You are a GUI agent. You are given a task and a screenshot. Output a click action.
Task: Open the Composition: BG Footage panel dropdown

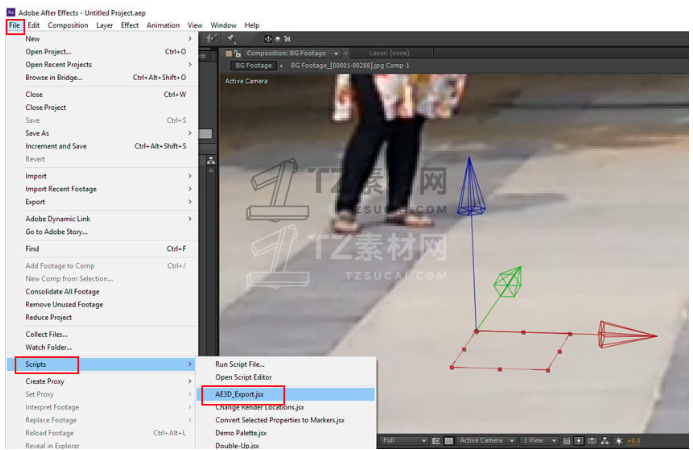point(336,53)
